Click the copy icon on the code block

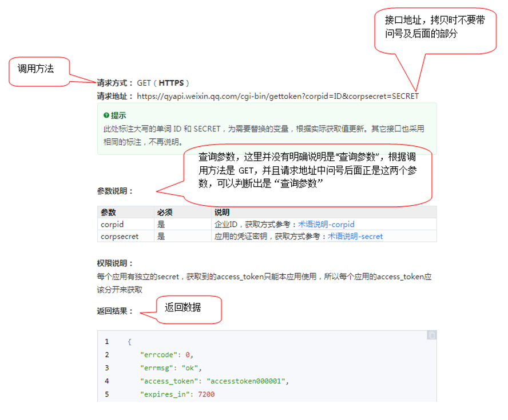pyautogui.click(x=432, y=335)
